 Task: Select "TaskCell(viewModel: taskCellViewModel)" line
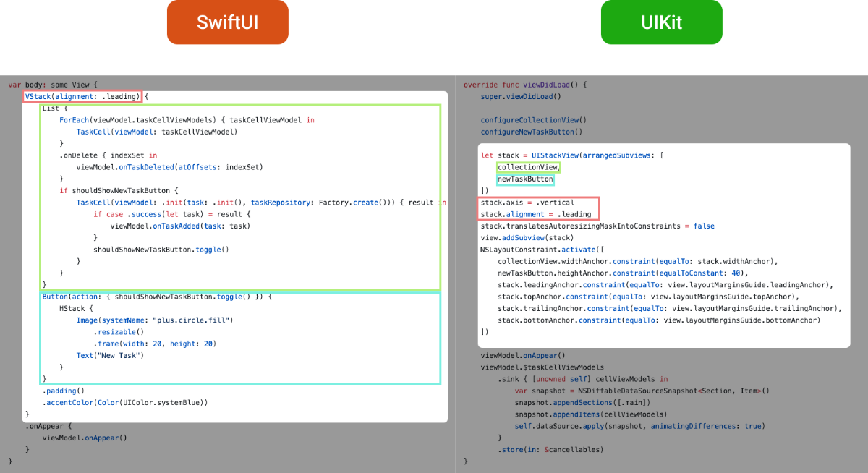click(x=157, y=132)
